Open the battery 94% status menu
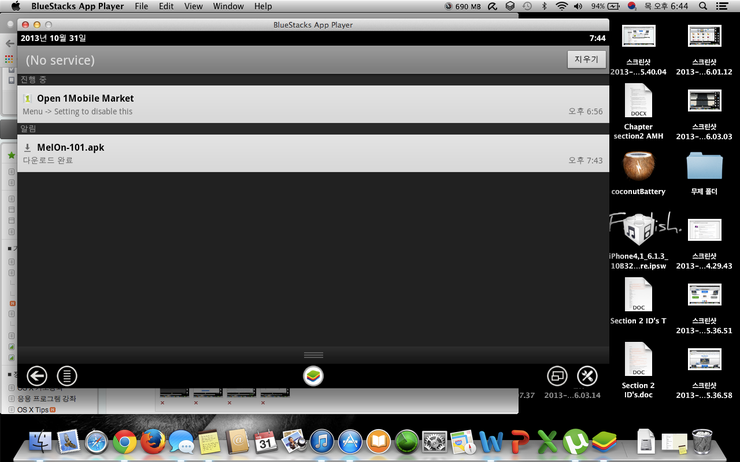 (x=605, y=6)
